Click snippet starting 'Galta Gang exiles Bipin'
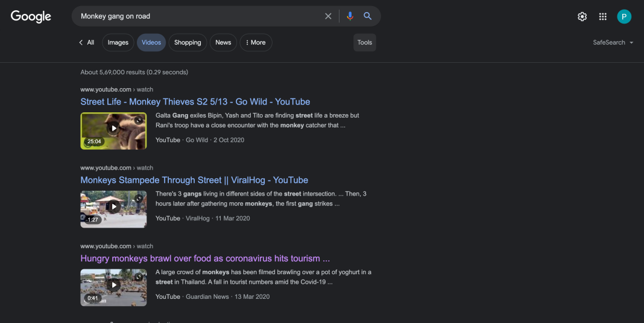Screen dimensions: 644x323 (x=257, y=120)
